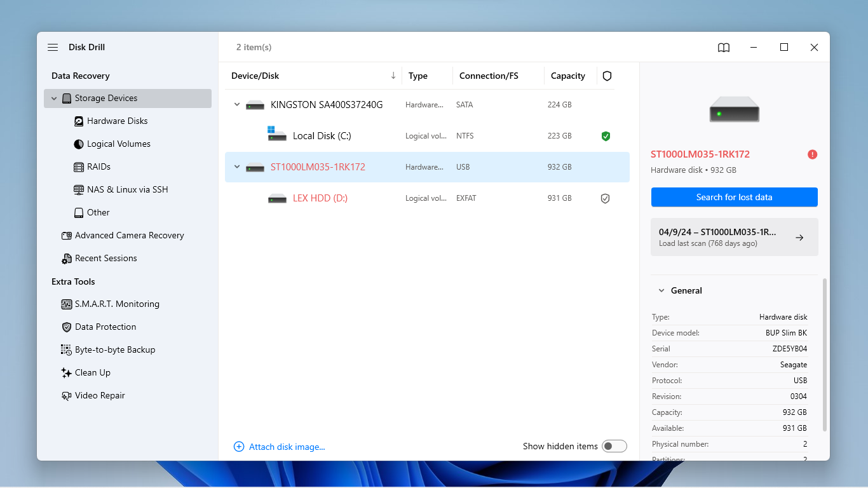Select the LEX HDD (D:) volume row
The image size is (868, 488).
(427, 198)
